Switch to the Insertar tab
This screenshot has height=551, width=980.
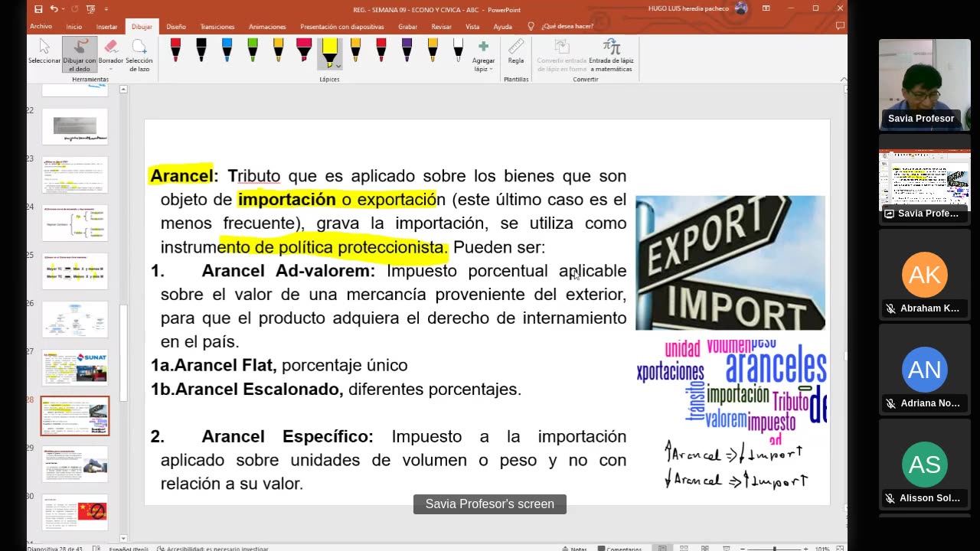click(107, 26)
